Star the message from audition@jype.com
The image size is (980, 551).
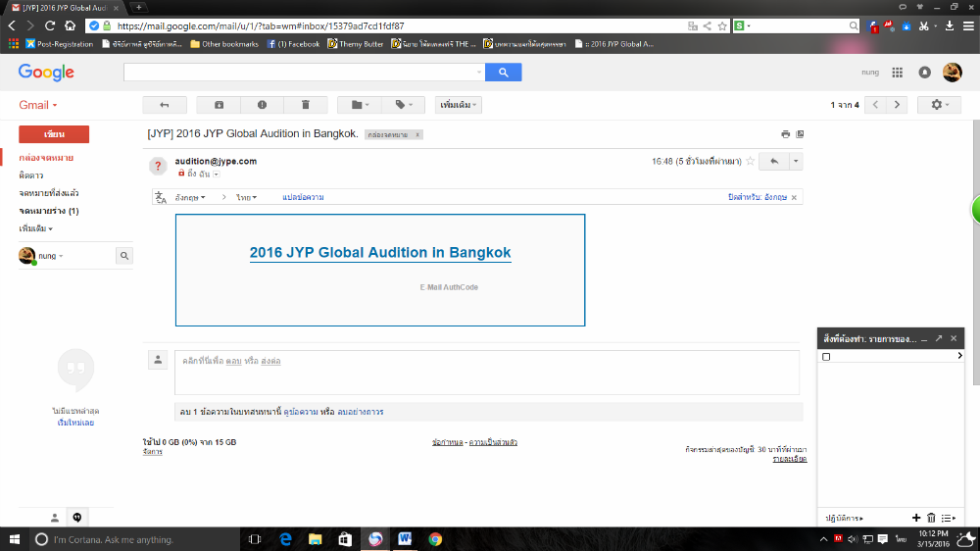pyautogui.click(x=751, y=162)
